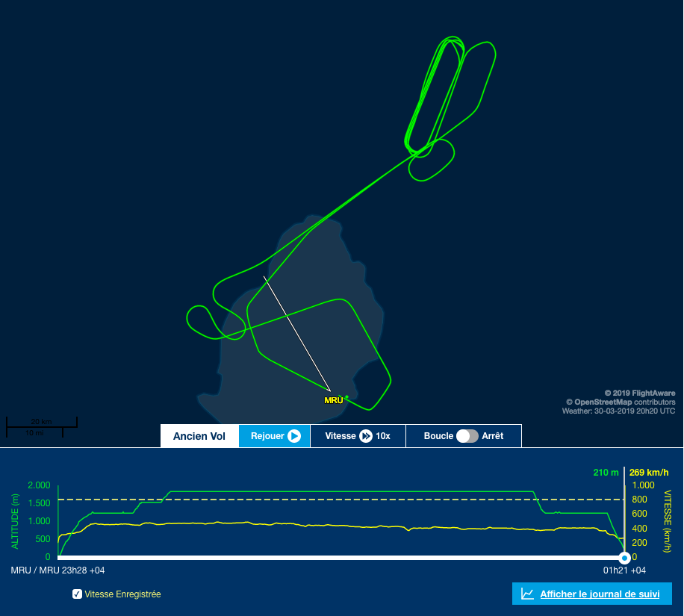Click the Weather 30-03-2019 20h20 UTC text
The height and width of the screenshot is (616, 684).
618,411
